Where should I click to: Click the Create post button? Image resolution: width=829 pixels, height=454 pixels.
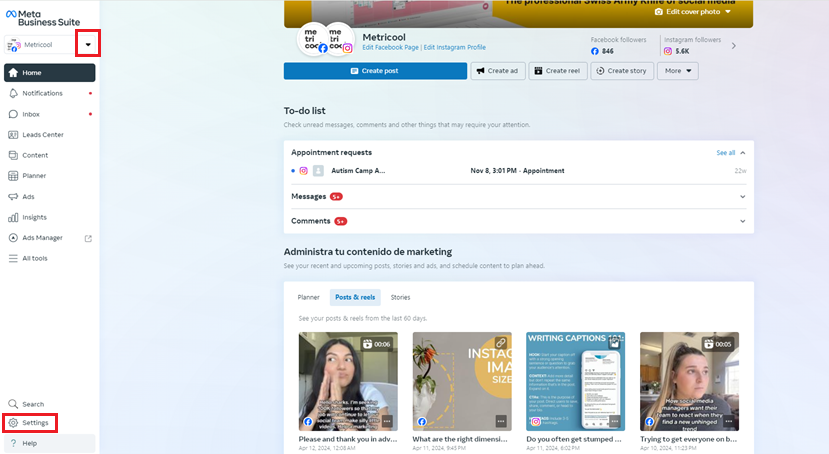click(375, 71)
